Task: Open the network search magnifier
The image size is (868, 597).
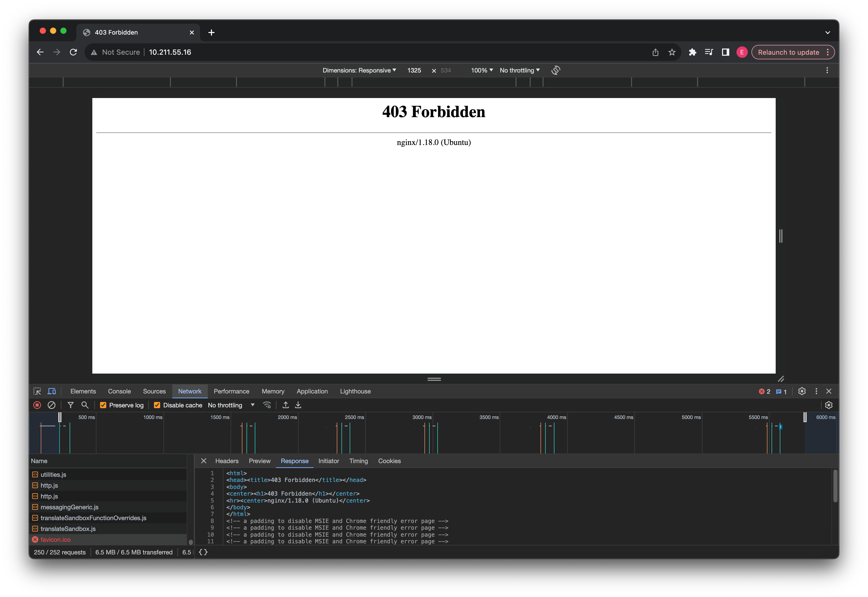Action: (x=85, y=405)
